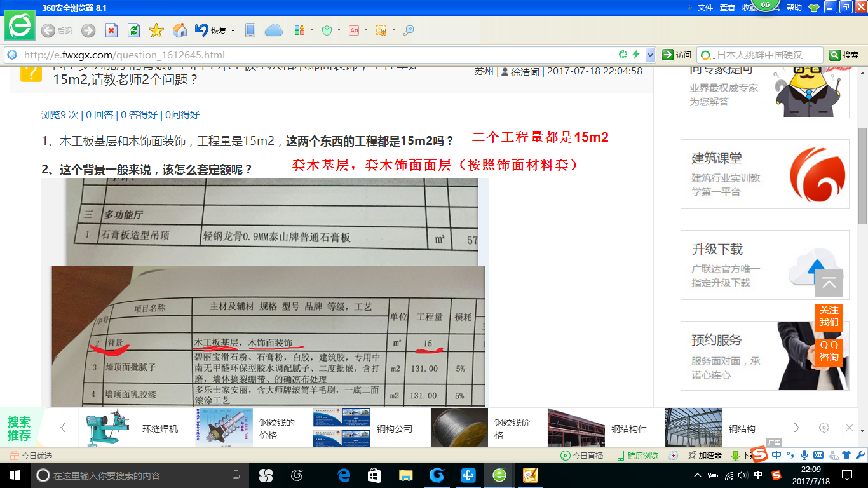Open the 升级下载 sidebar card
Screen dimensions: 868x488
[765, 265]
